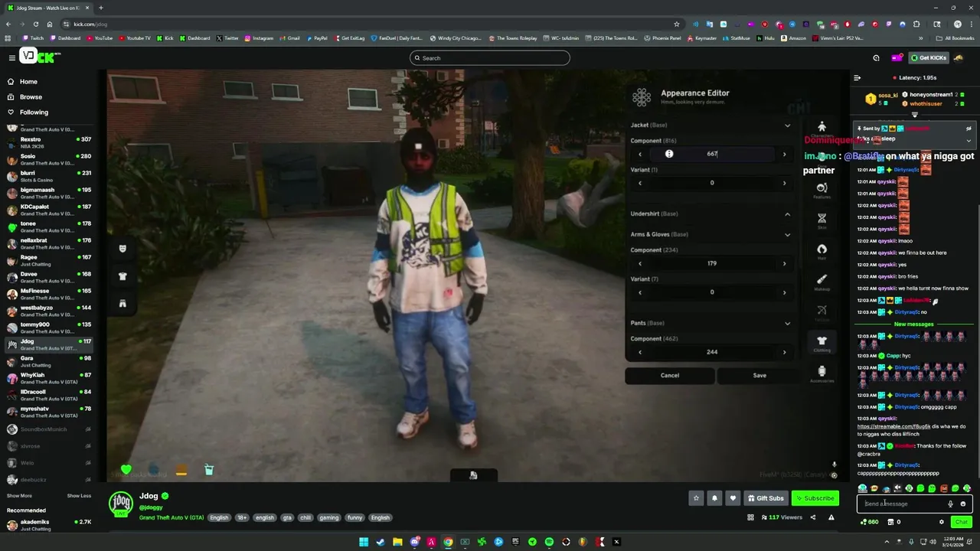Decrease the Jacket component value arrow
The image size is (980, 551).
point(640,155)
